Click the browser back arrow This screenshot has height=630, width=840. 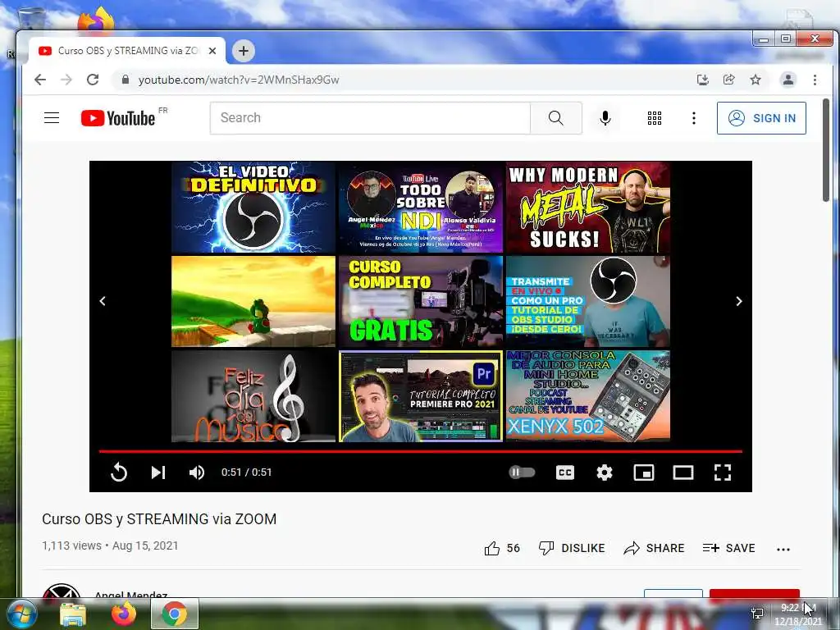pos(40,80)
